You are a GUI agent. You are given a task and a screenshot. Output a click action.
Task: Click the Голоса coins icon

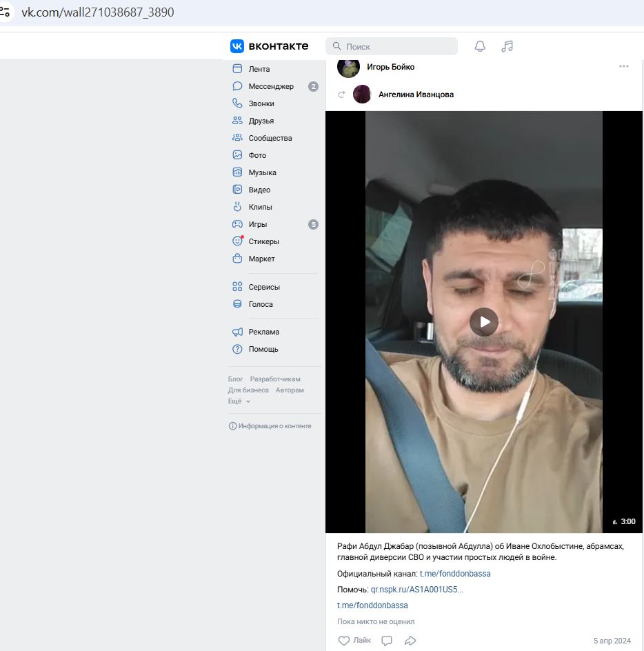pos(237,304)
